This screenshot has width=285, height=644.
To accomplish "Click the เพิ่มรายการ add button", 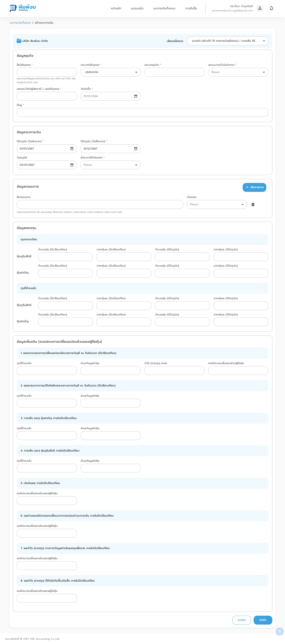I will pos(254,187).
